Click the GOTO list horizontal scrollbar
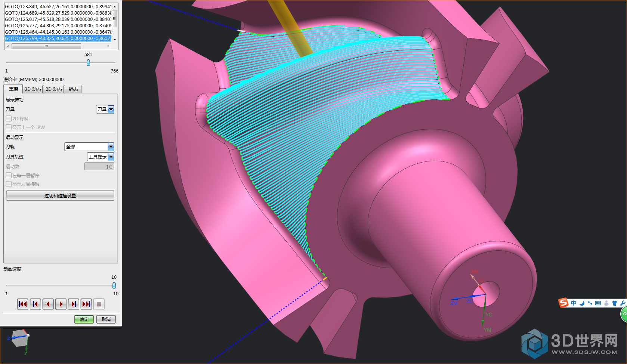 click(x=46, y=46)
